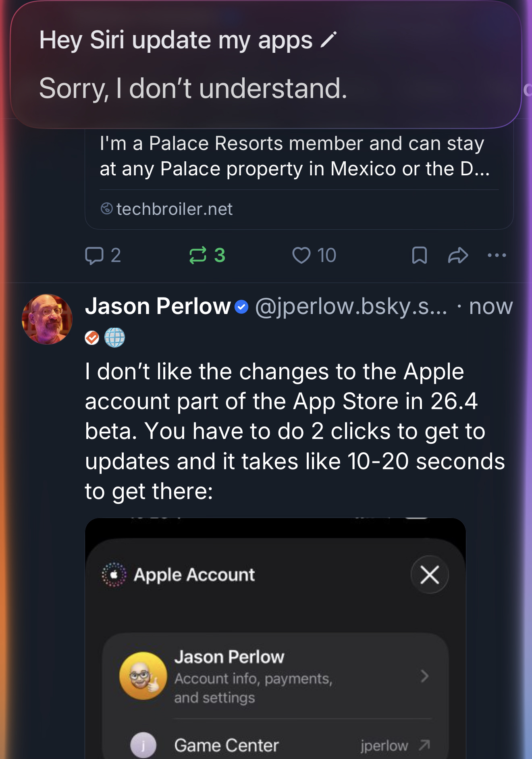Expand Jason Perlow account info chevron
This screenshot has width=532, height=759.
(424, 676)
